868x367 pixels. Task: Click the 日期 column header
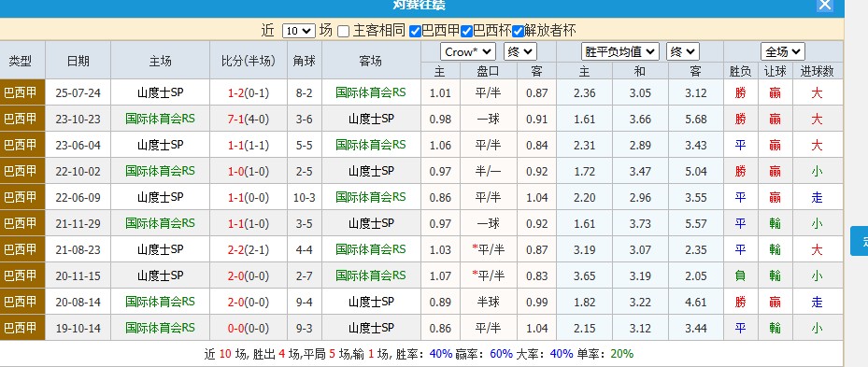tap(78, 61)
